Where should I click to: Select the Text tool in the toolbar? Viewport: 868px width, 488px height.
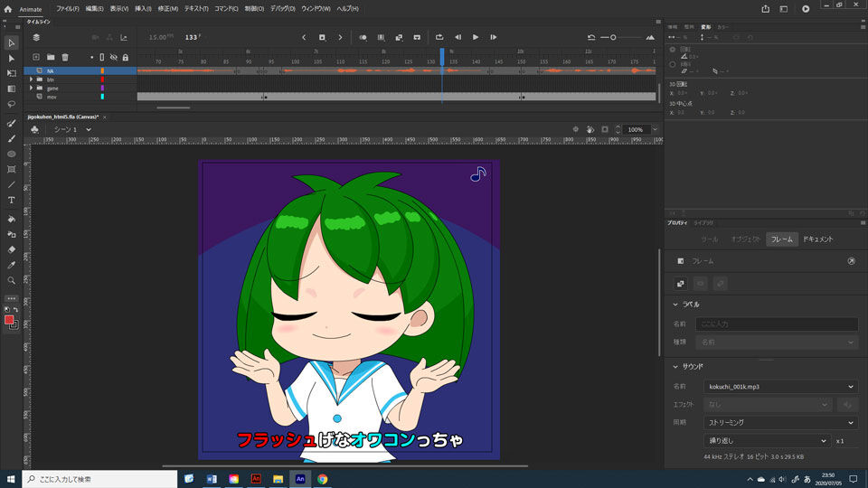tap(11, 200)
